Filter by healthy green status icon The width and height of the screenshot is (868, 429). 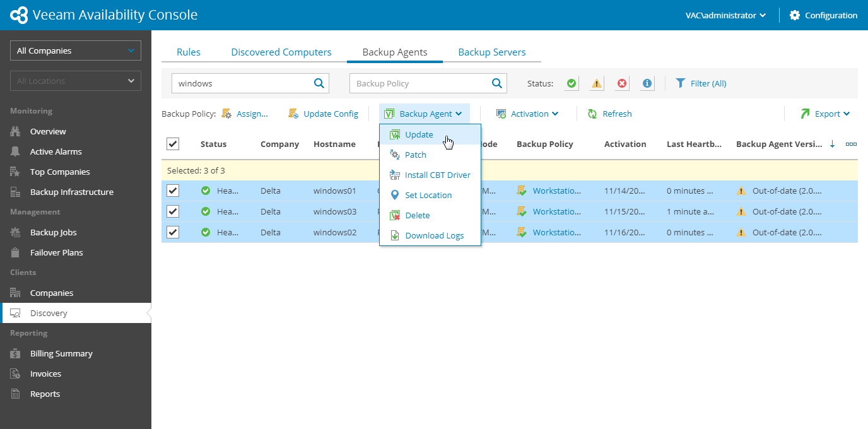(572, 83)
